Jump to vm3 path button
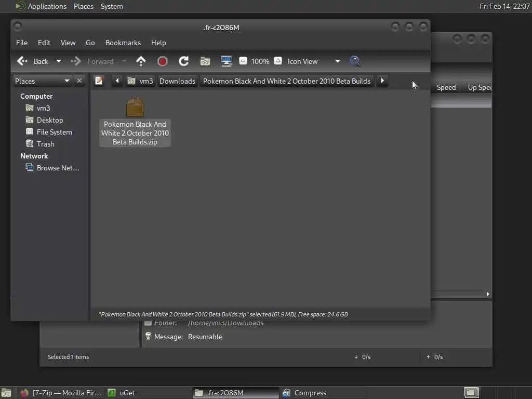The width and height of the screenshot is (532, 399). pos(140,81)
